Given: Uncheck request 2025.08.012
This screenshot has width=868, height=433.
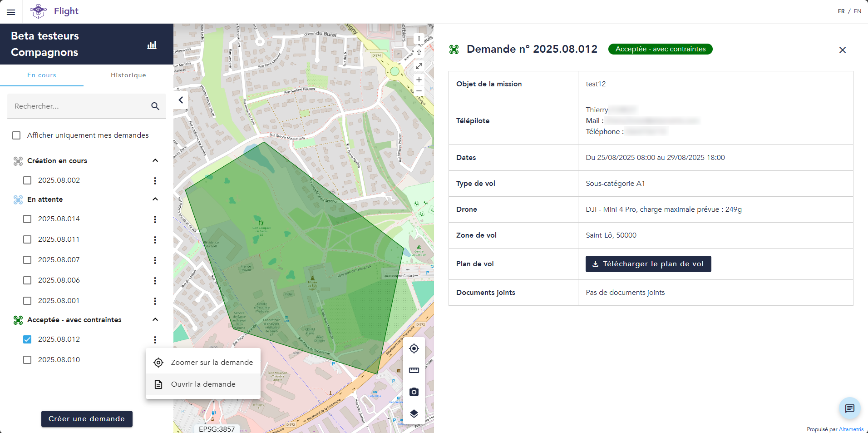Looking at the screenshot, I should tap(28, 339).
